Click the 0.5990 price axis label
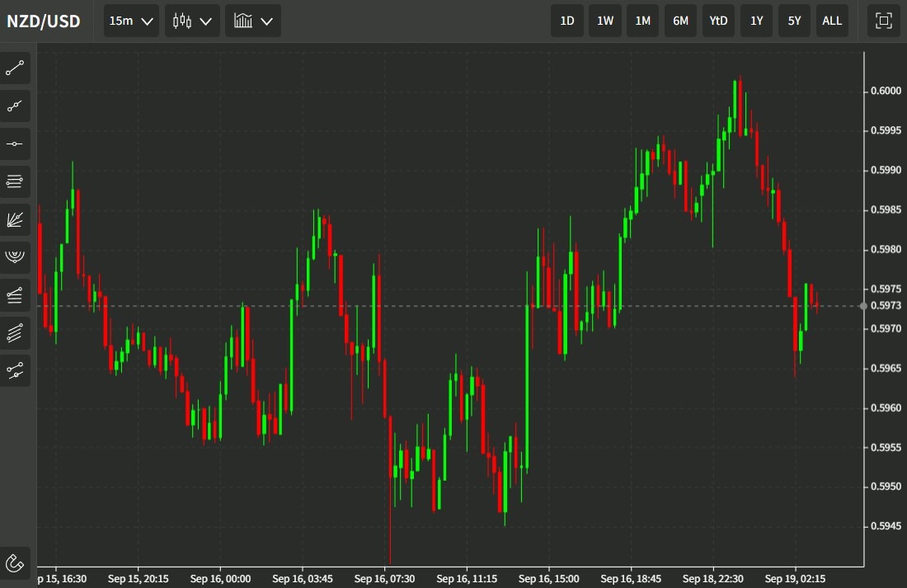 click(x=886, y=170)
